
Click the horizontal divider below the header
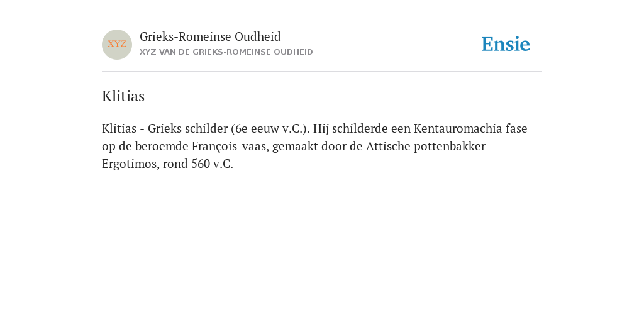coord(322,72)
